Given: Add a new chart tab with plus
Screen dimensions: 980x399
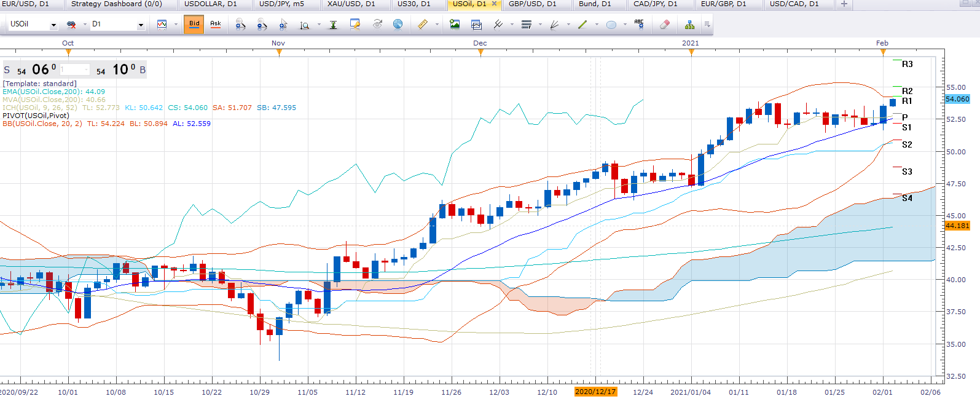Looking at the screenshot, I should click(x=844, y=4).
